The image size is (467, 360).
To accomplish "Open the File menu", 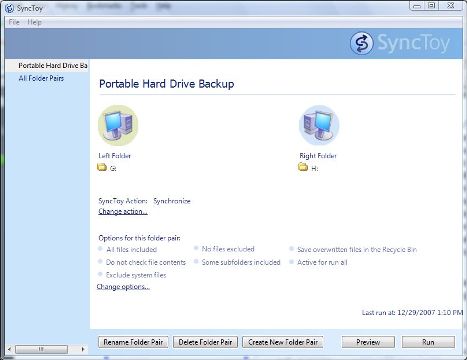I will tap(14, 22).
